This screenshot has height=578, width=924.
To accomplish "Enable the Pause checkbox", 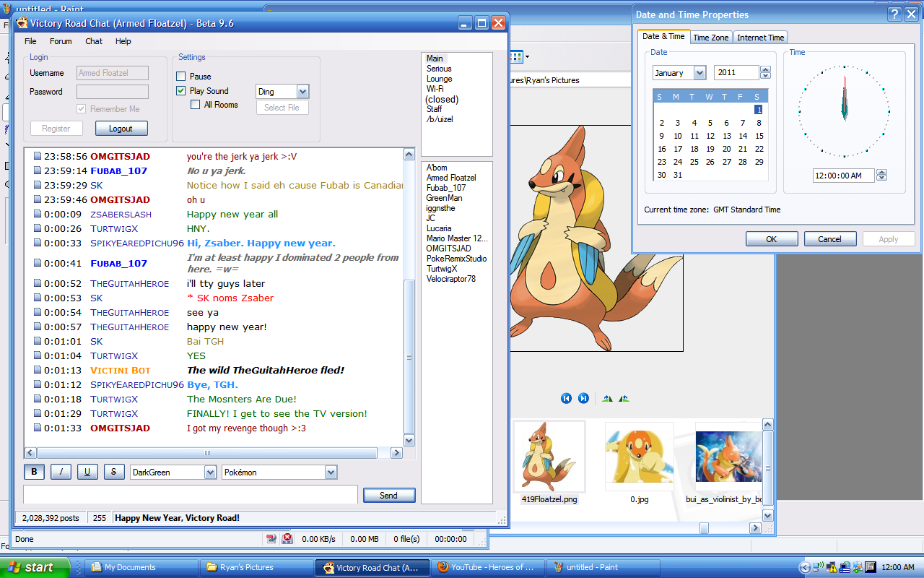I will click(x=181, y=77).
